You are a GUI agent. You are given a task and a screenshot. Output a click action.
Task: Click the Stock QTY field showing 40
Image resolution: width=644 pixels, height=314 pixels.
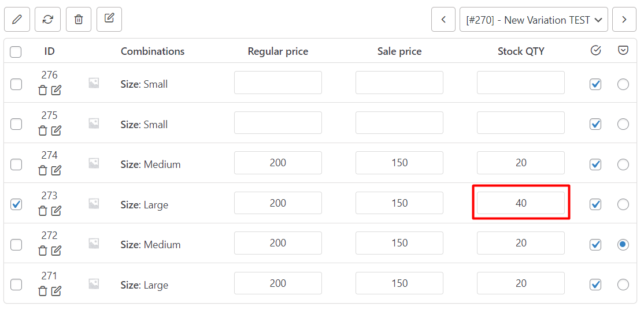[x=521, y=203]
